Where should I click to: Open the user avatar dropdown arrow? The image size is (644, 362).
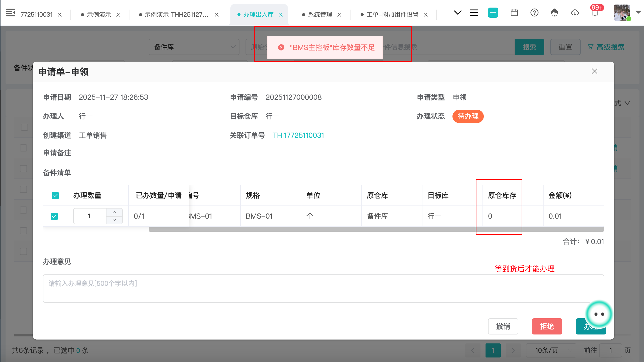click(638, 12)
